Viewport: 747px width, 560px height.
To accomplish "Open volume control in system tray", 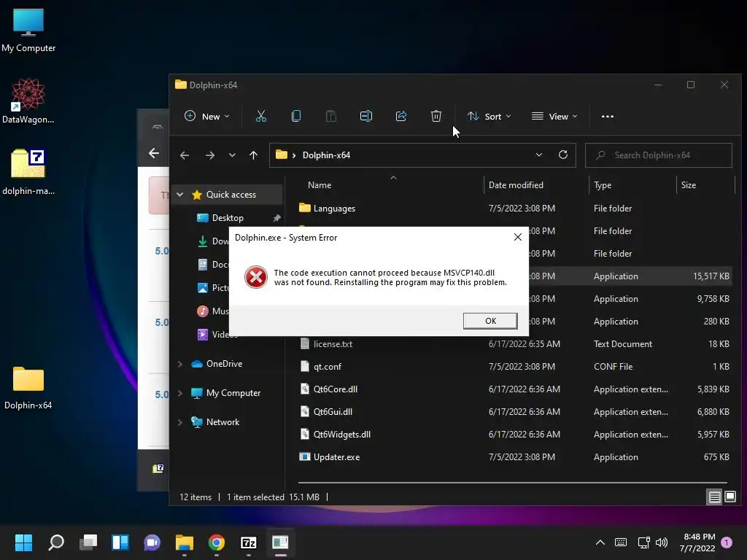I will (661, 542).
